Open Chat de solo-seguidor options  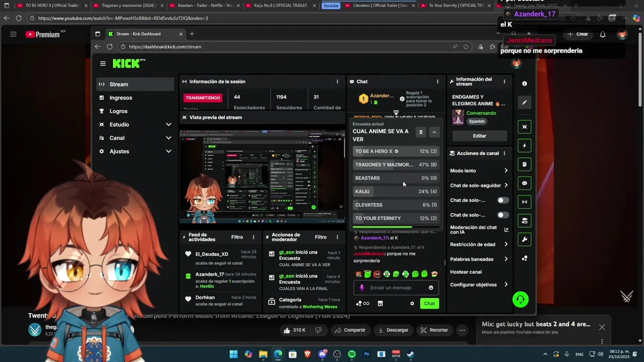(479, 186)
